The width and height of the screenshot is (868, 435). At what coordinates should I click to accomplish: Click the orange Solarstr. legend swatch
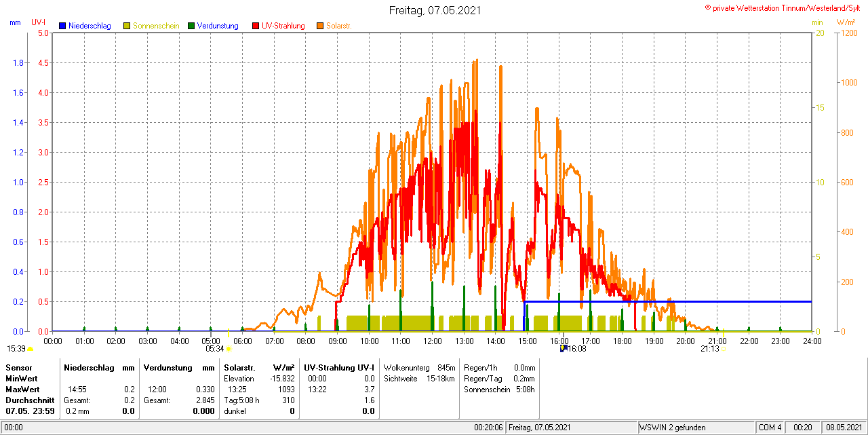click(x=320, y=26)
